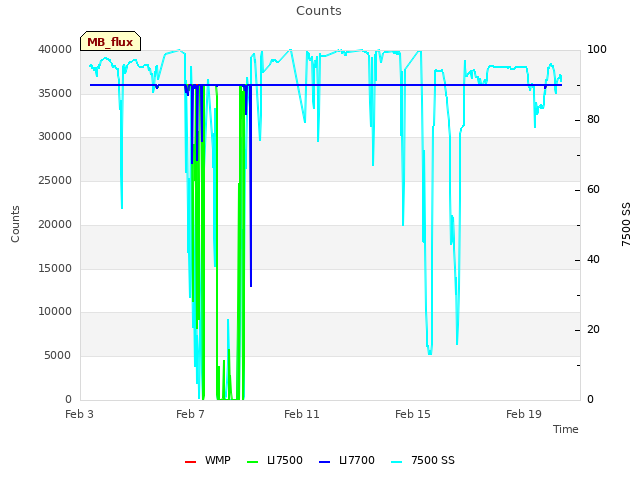Image resolution: width=640 pixels, height=480 pixels.
Task: Click the cyan 7500 SS legend swatch
Action: point(397,462)
